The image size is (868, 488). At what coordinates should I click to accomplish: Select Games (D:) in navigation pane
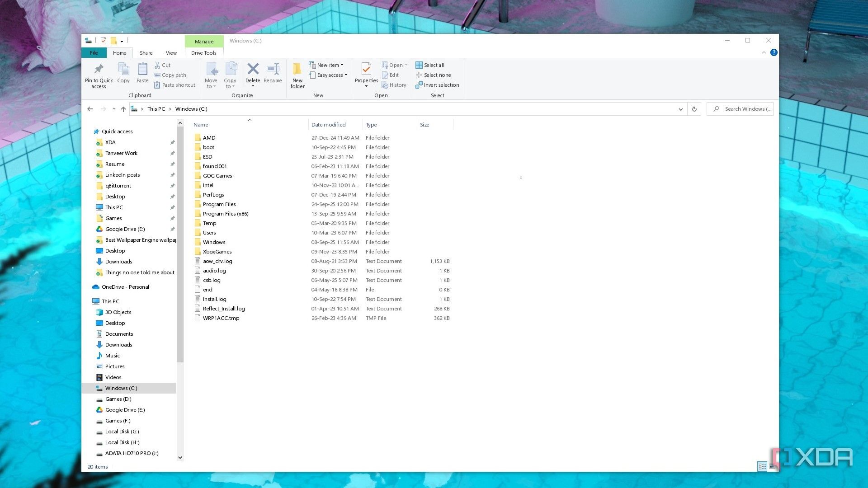tap(118, 399)
